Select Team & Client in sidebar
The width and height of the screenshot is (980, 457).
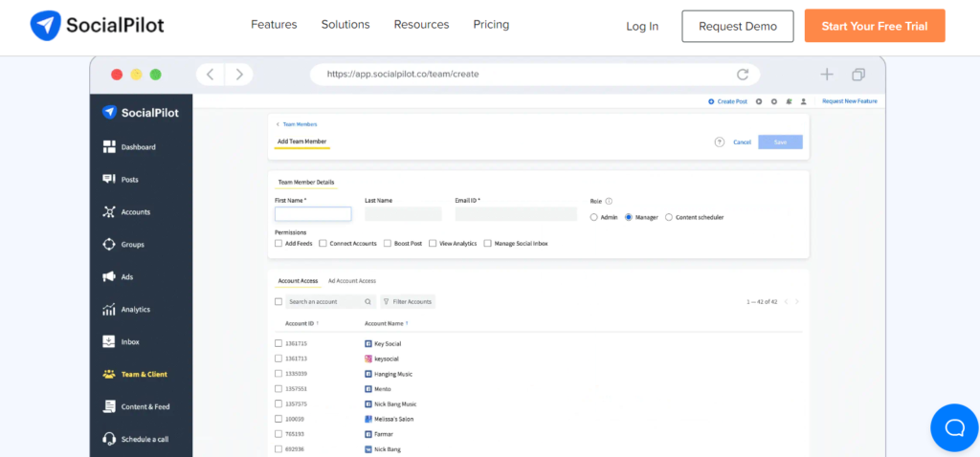(x=135, y=375)
